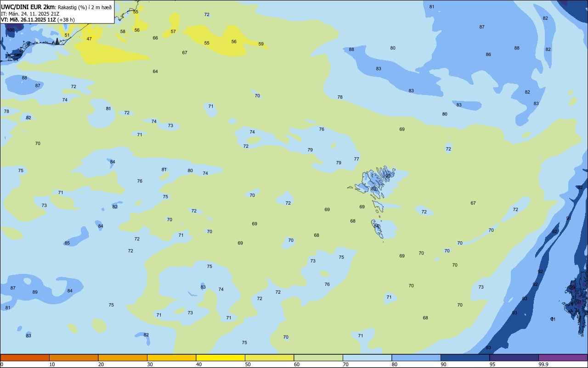Click the humidity value '66' on the map
Screen dimensions: 588x368
[x=155, y=38]
